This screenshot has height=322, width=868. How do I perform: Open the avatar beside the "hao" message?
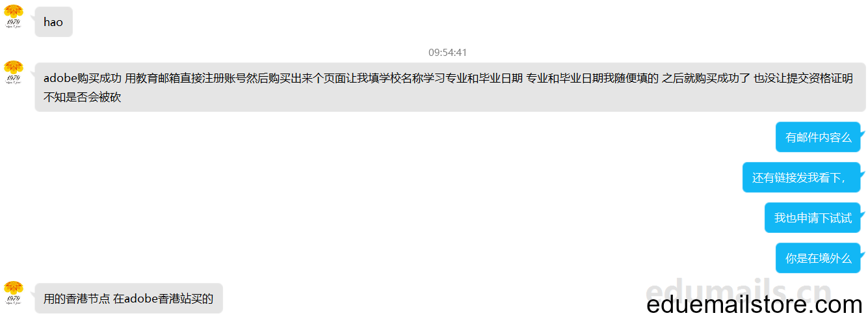14,17
